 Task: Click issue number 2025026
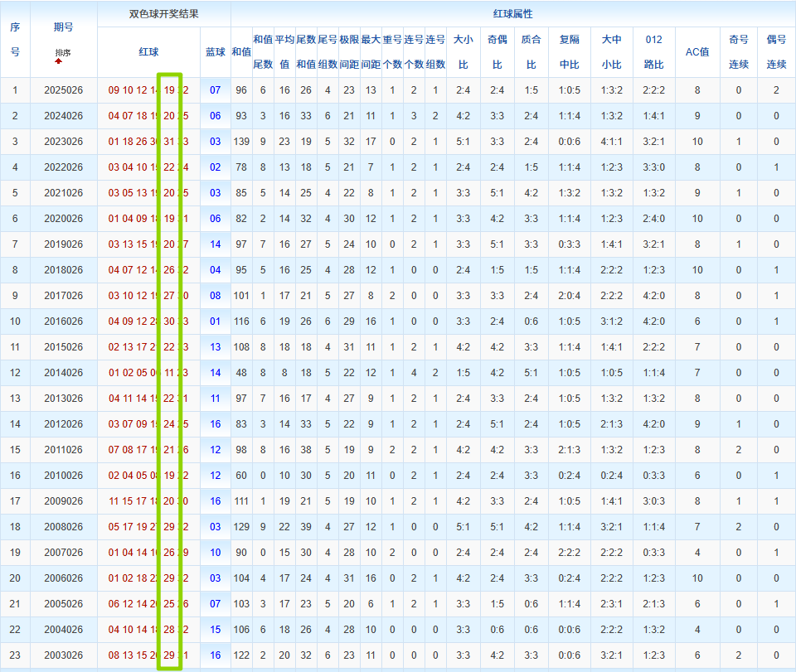[64, 90]
